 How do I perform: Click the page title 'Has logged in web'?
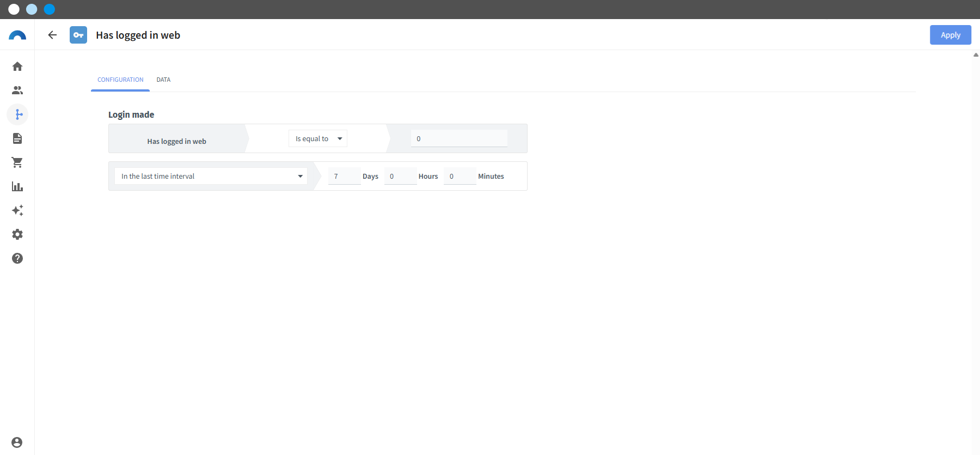pyautogui.click(x=138, y=35)
